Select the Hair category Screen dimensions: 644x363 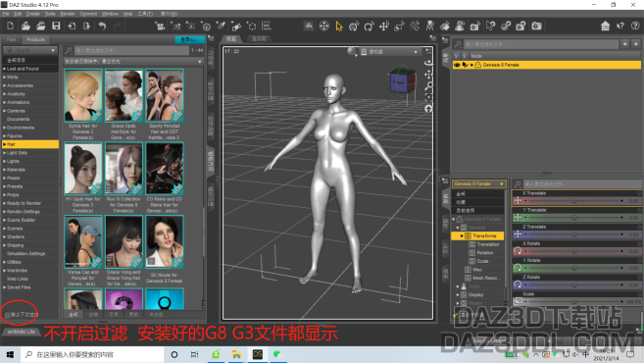point(30,144)
